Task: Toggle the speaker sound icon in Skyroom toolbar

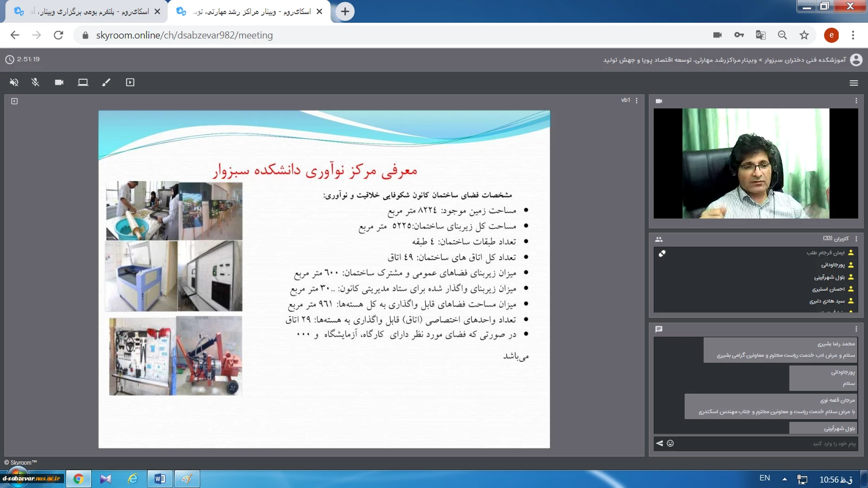Action: click(x=14, y=82)
